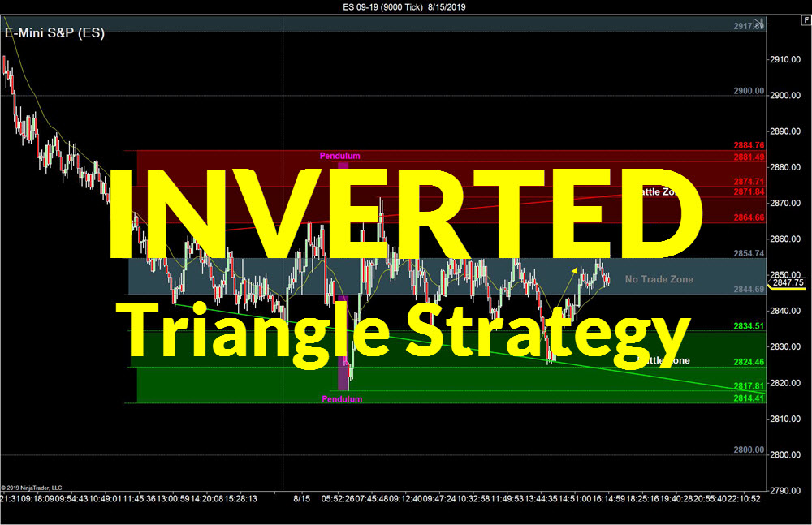Viewport: 812px width, 525px height.
Task: Click 2840.00 on the price axis
Action: (785, 311)
